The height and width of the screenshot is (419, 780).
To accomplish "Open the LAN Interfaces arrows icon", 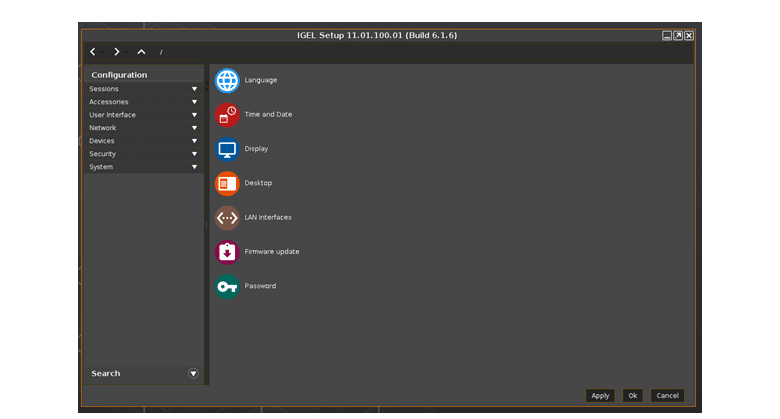I will point(227,218).
